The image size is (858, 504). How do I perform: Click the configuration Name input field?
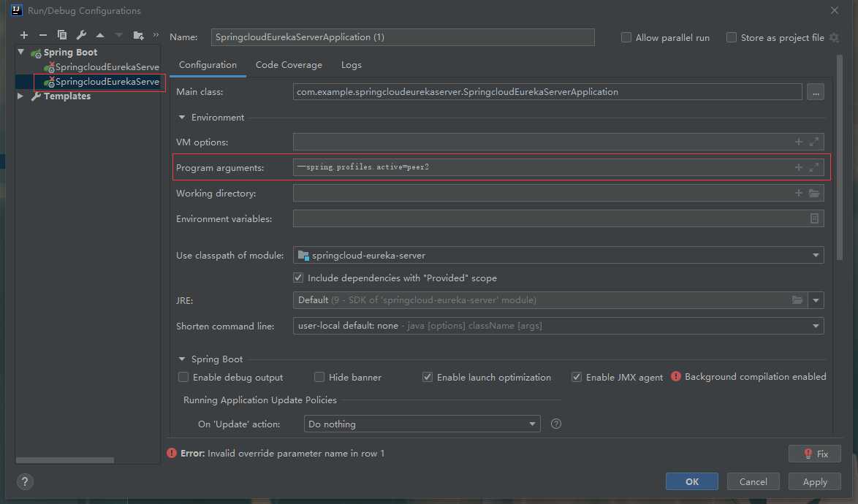[403, 37]
